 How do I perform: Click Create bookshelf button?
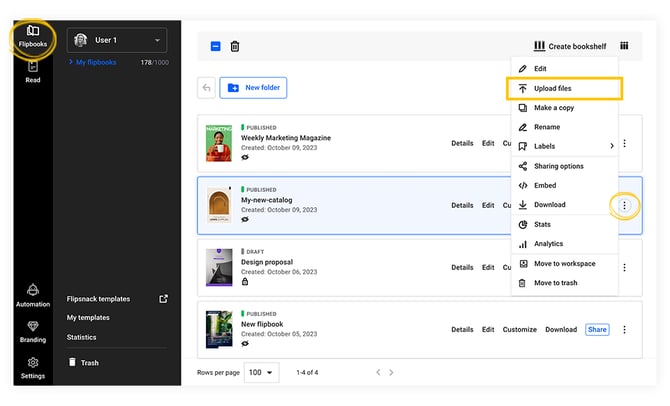click(x=570, y=46)
